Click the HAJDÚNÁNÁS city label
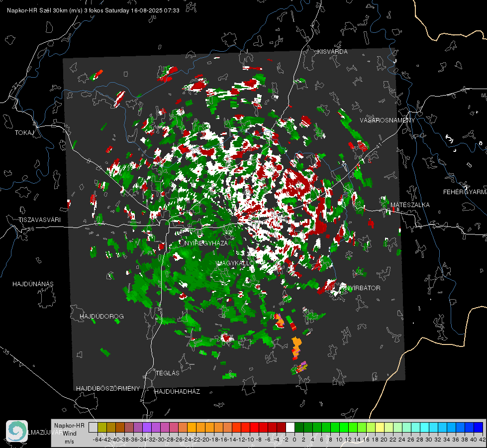The image size is (487, 448). (33, 284)
